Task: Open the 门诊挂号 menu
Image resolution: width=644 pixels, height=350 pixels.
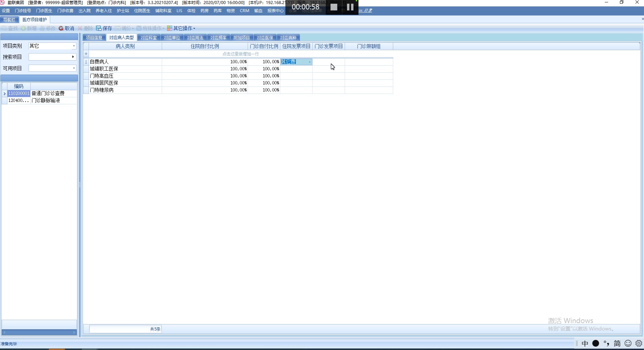Action: tap(23, 11)
